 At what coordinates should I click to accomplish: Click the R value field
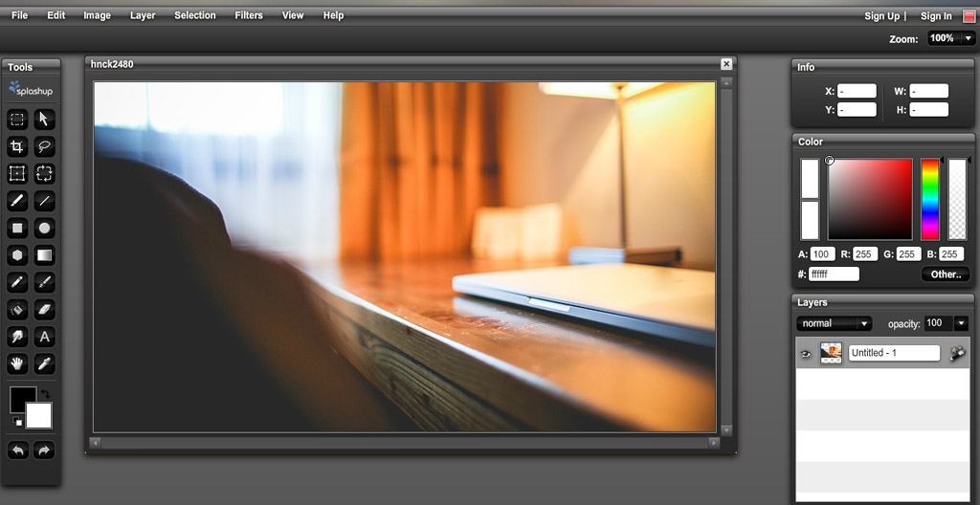click(x=865, y=254)
